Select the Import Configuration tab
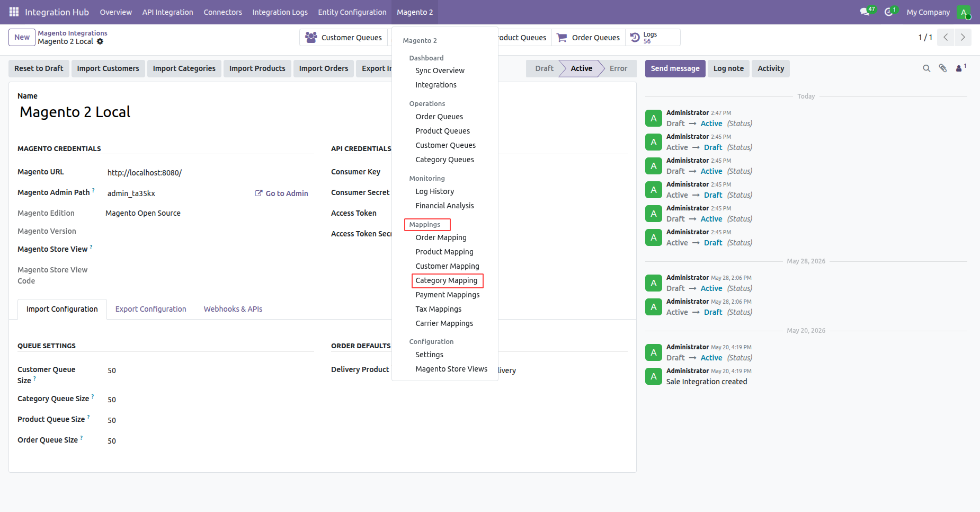Screen dimensions: 980x512 tap(62, 309)
